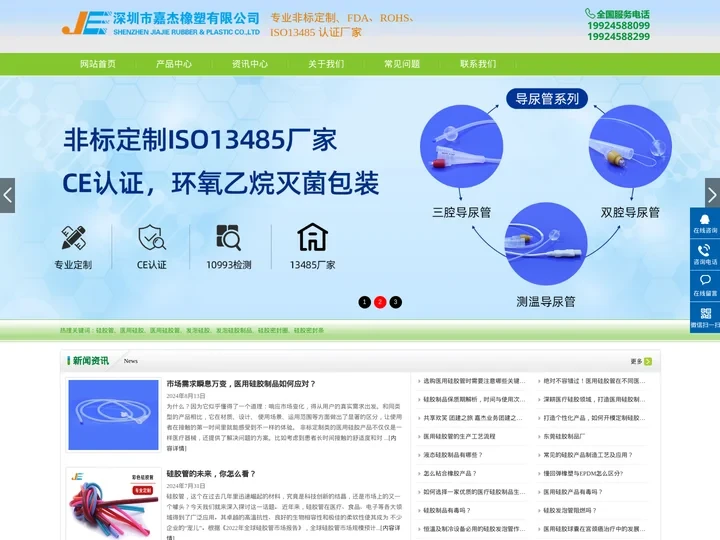Viewport: 720px width, 540px height.
Task: Open hot keyword 硅胶密封圈 link
Action: click(x=273, y=330)
